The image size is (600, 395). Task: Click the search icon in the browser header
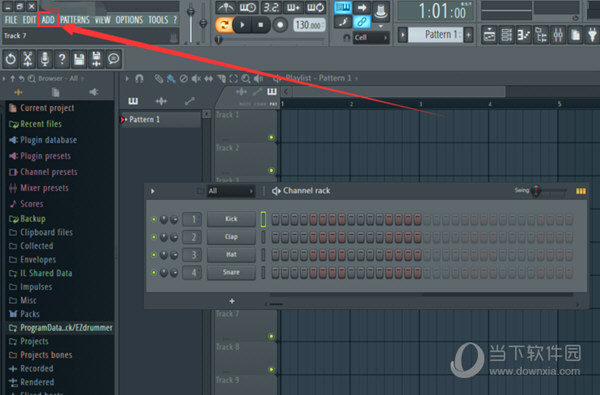[31, 78]
